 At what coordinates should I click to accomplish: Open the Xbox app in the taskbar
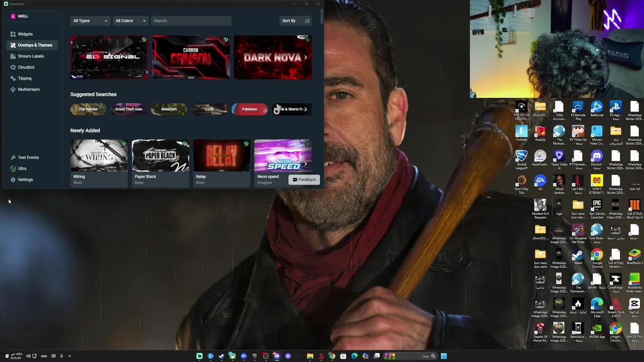tap(232, 356)
